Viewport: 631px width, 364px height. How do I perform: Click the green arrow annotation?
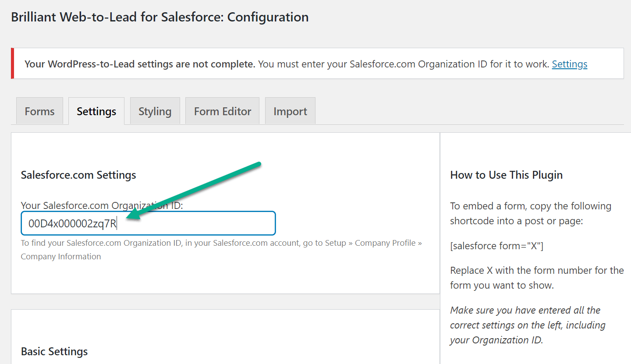click(193, 191)
